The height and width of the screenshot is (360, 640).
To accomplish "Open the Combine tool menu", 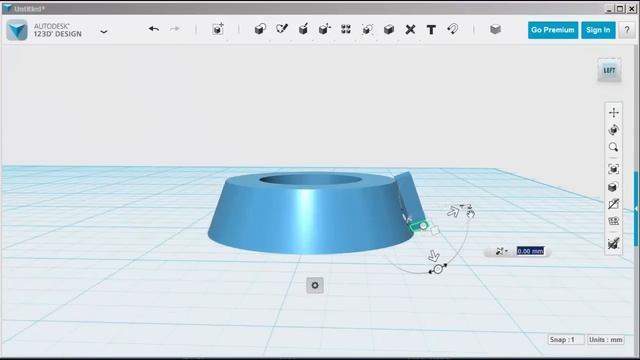I will point(389,29).
